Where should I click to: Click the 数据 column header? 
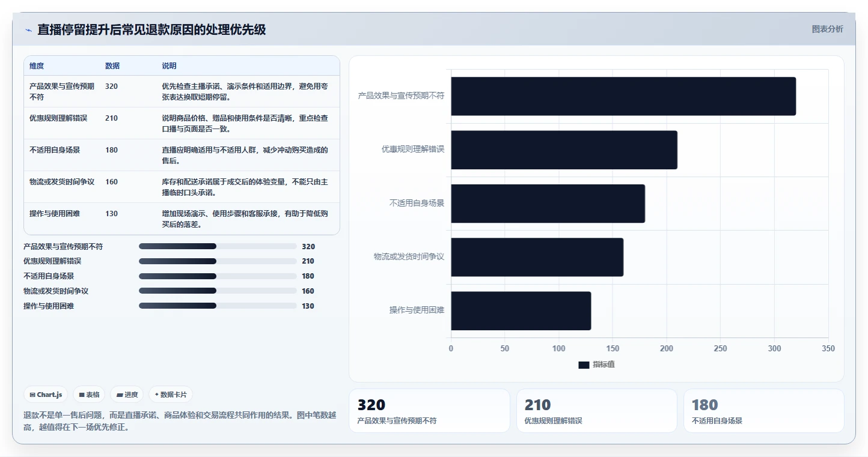[x=112, y=66]
